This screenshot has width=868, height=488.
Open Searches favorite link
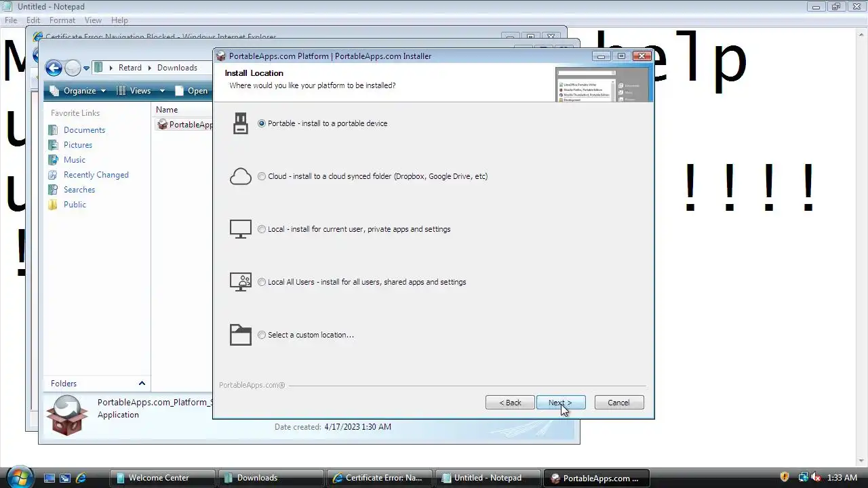(79, 190)
